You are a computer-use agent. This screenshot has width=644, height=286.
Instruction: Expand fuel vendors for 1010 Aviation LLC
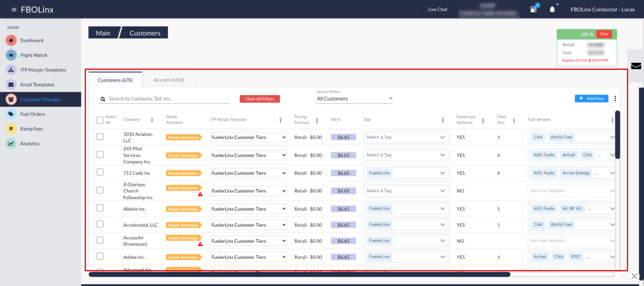click(x=612, y=137)
